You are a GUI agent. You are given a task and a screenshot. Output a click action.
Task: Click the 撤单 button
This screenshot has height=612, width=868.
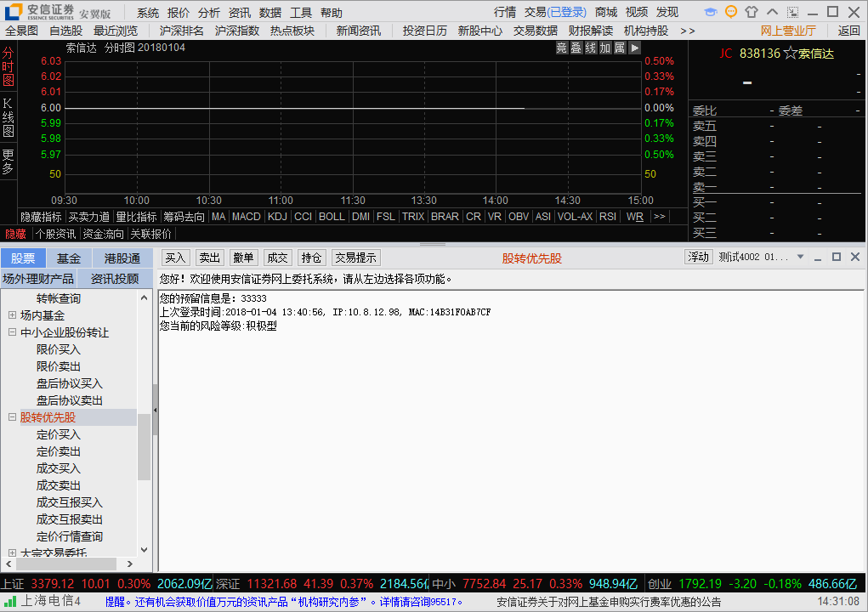(x=244, y=258)
